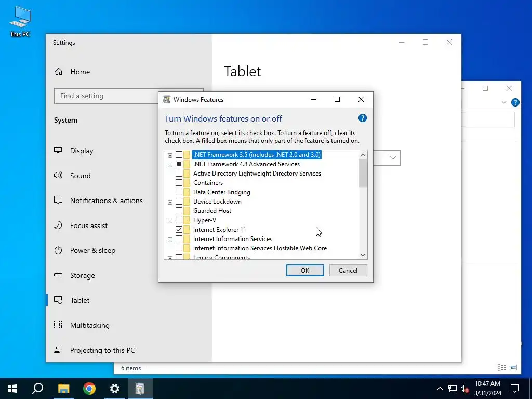Confirm with the OK button
The width and height of the screenshot is (532, 399).
coord(305,270)
